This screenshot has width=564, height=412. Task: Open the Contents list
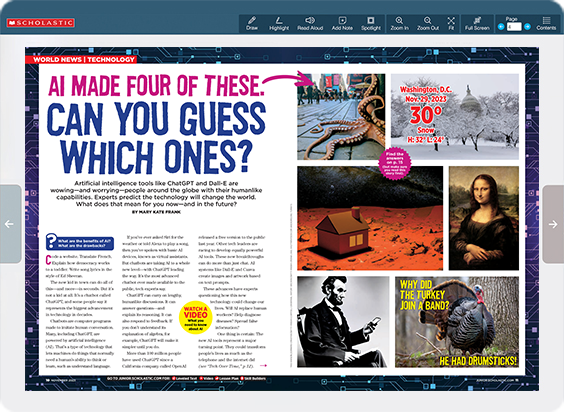(x=546, y=23)
